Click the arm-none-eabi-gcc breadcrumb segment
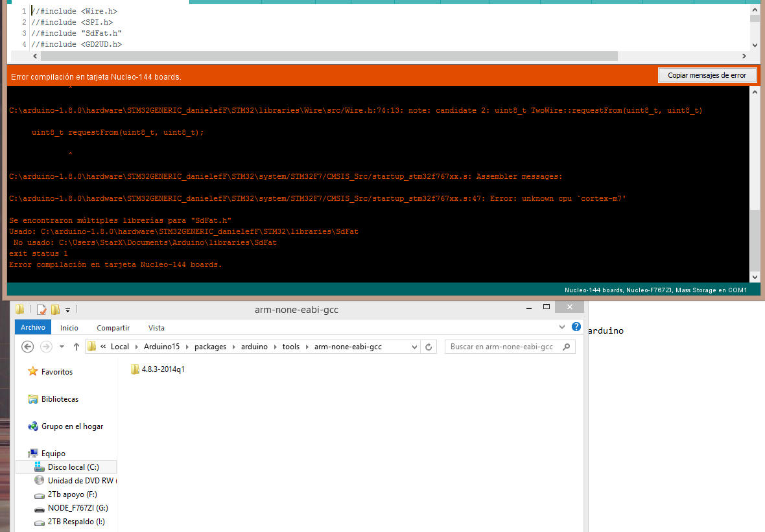 348,347
